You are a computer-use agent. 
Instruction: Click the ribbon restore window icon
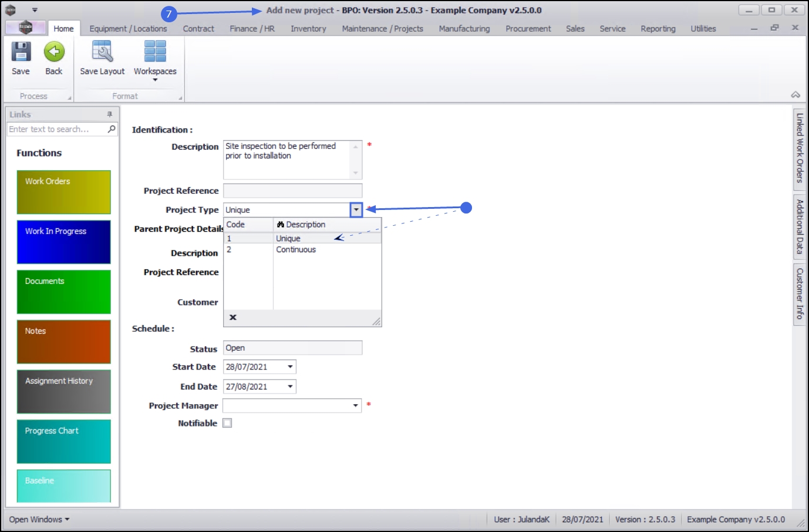coord(775,28)
